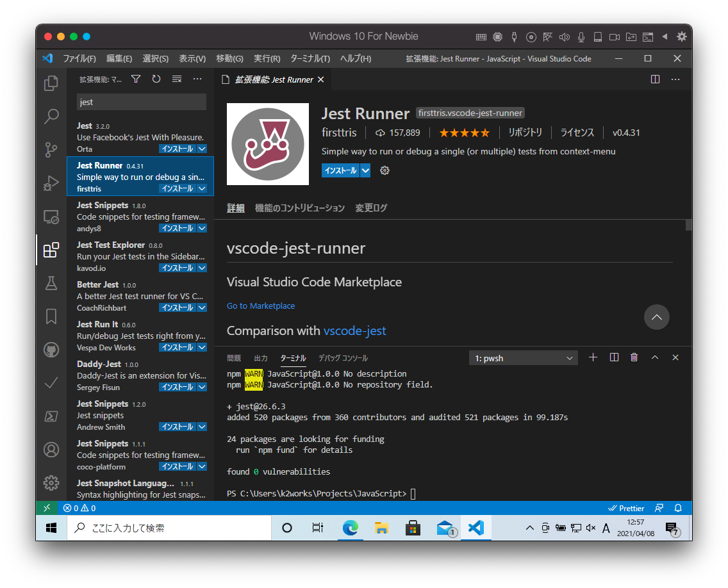Open the PowerShell view icon in activity bar
The image size is (728, 588).
tap(51, 416)
